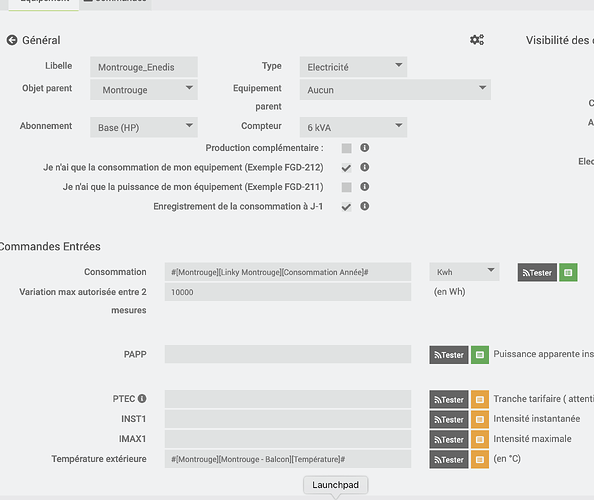This screenshot has height=500, width=594.
Task: Click info icon for Production complémentaire
Action: pos(364,148)
